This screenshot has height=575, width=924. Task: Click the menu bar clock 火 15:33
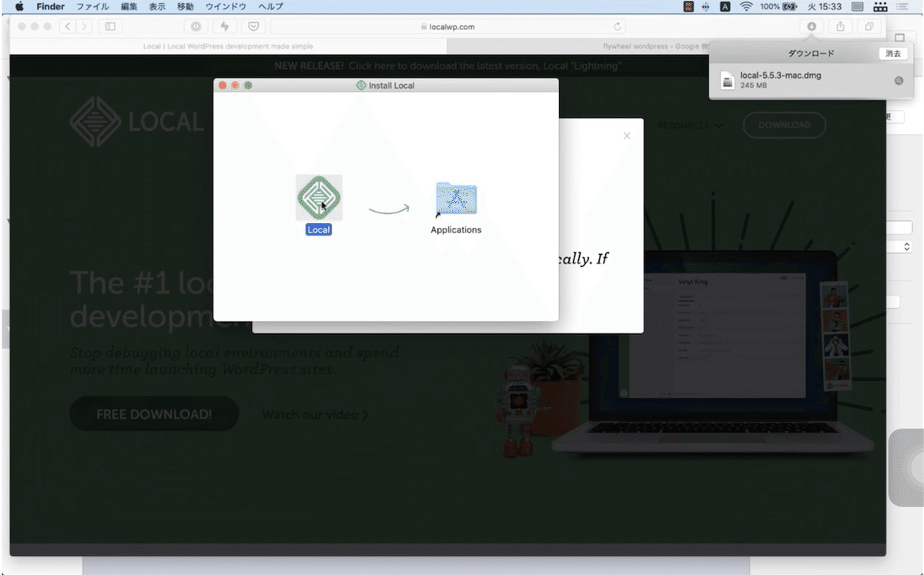824,6
